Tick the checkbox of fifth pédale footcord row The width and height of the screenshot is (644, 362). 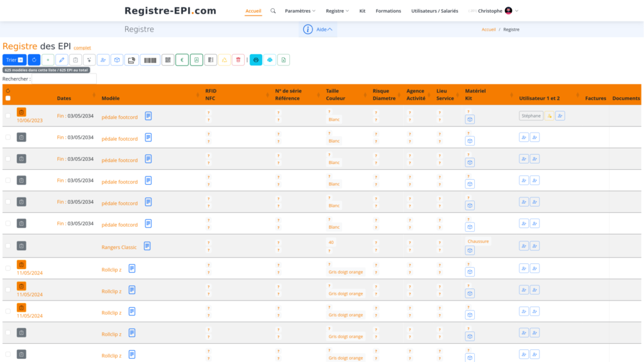click(x=8, y=202)
